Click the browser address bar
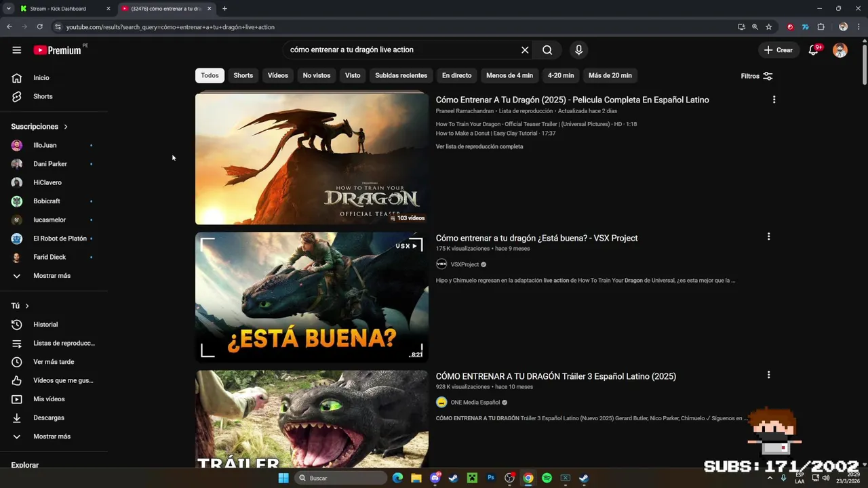Screen dimensions: 868x488 pyautogui.click(x=393, y=27)
